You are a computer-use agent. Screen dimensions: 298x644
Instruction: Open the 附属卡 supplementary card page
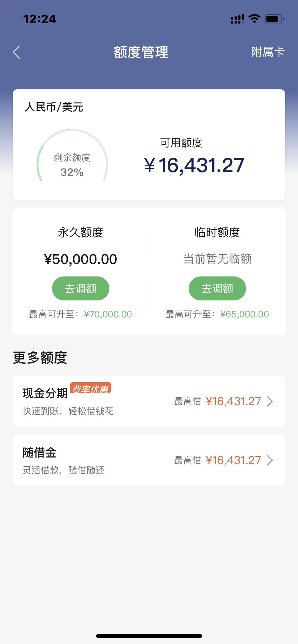pyautogui.click(x=268, y=52)
